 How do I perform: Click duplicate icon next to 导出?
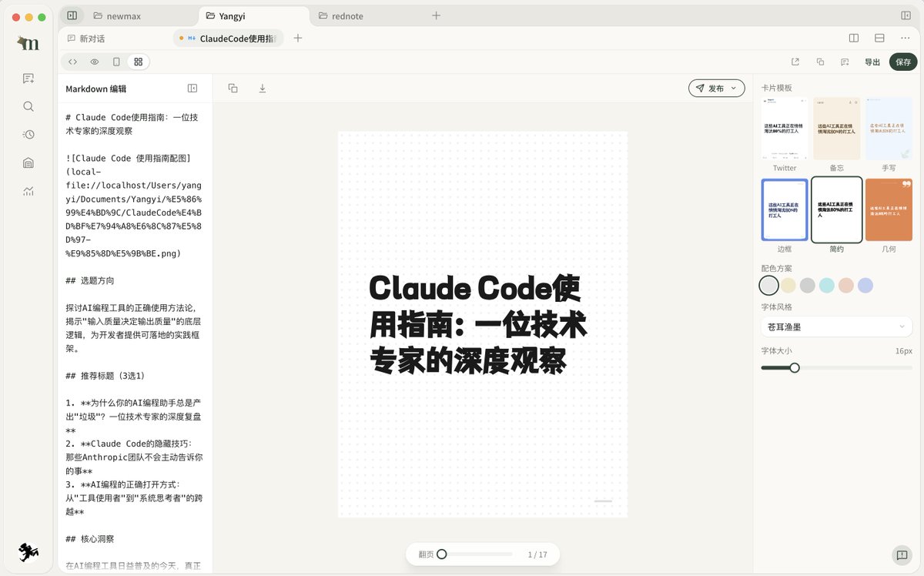coord(820,62)
